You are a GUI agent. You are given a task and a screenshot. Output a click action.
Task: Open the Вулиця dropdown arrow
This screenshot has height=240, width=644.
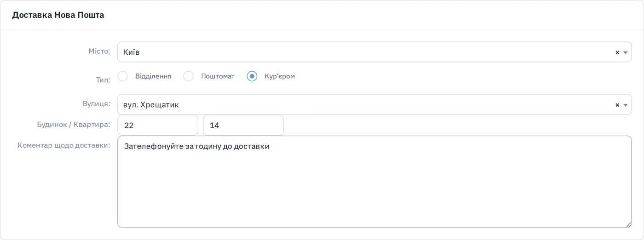[x=626, y=105]
